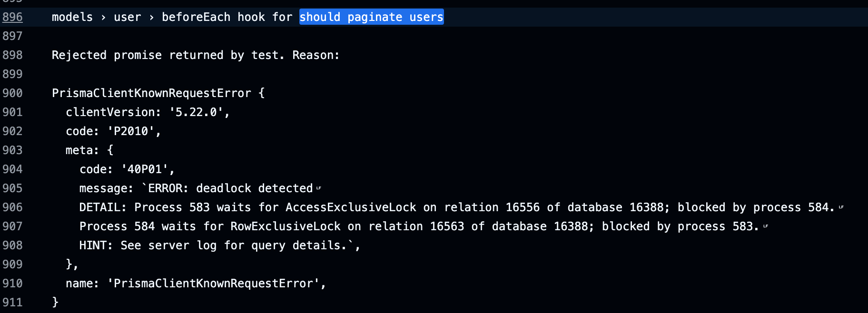Click line number 906
Viewport: 868px width, 313px height.
point(12,207)
